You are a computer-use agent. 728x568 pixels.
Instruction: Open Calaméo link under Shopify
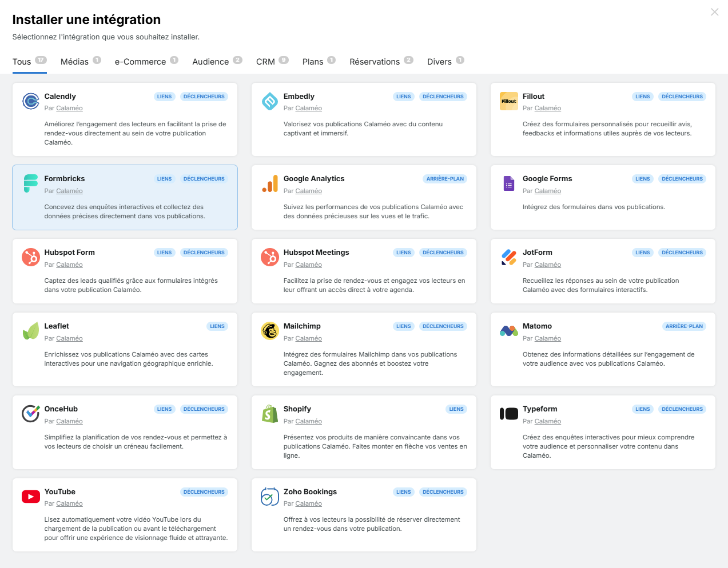tap(309, 421)
